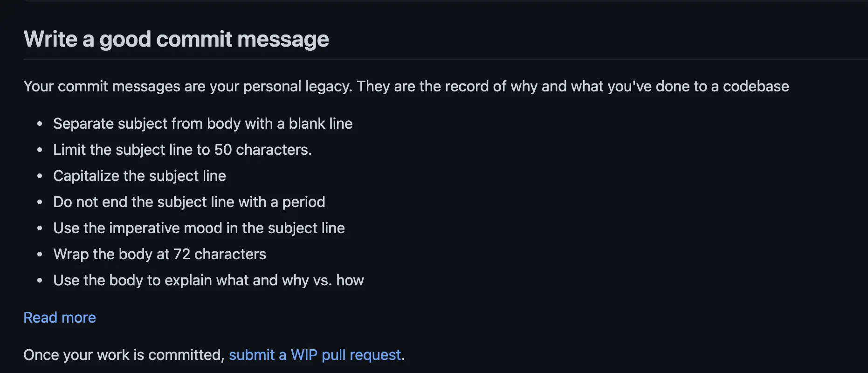Click the divider line under the heading
Screen dimensions: 868x373
tap(446, 59)
